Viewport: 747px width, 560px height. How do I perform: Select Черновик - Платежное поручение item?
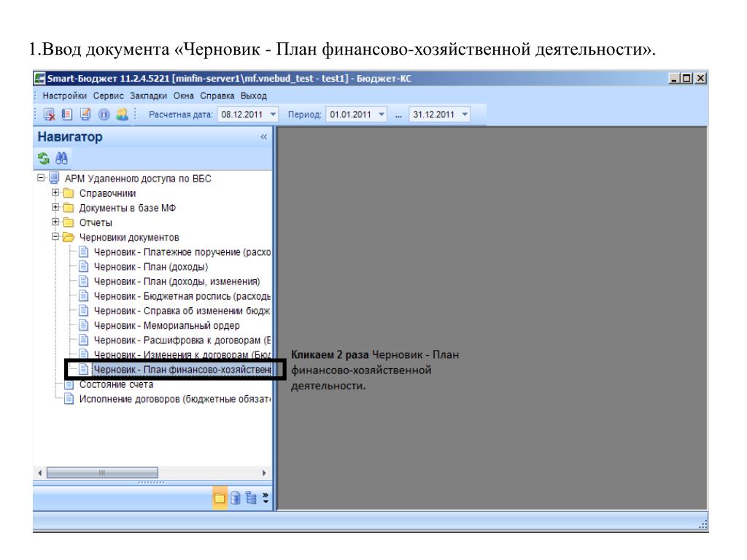tap(182, 252)
